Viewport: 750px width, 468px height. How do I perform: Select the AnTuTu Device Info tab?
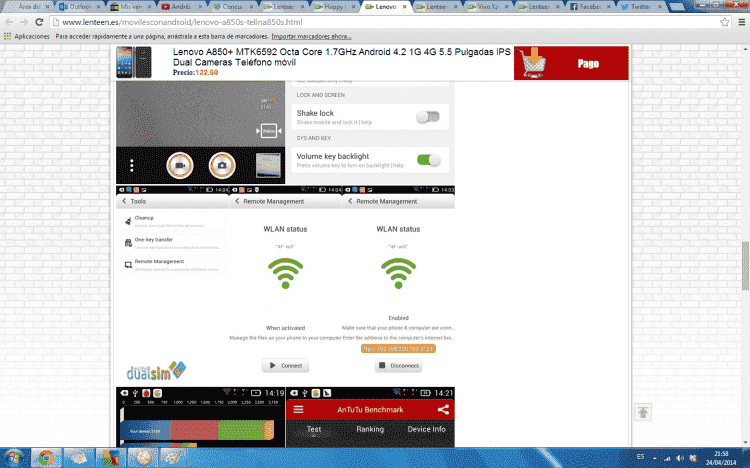click(x=426, y=429)
